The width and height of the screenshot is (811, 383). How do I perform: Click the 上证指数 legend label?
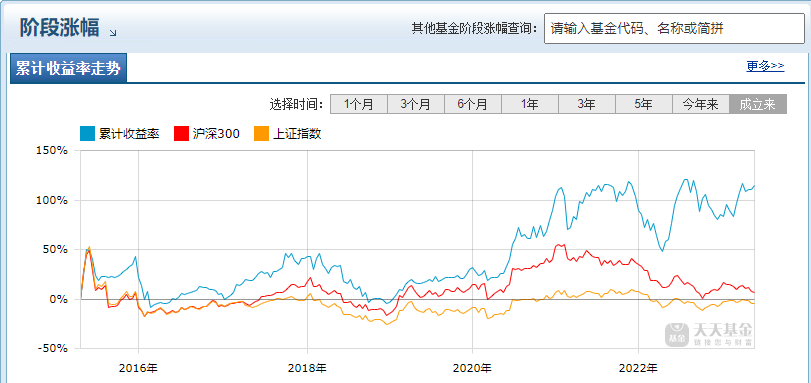(297, 135)
